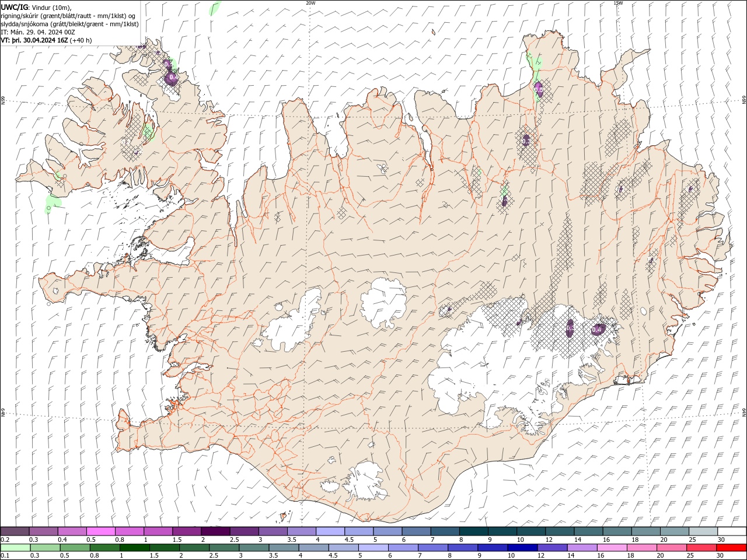Pick the 6 slate-blue swatch in upper legend row
747x560 pixels.
[x=416, y=531]
